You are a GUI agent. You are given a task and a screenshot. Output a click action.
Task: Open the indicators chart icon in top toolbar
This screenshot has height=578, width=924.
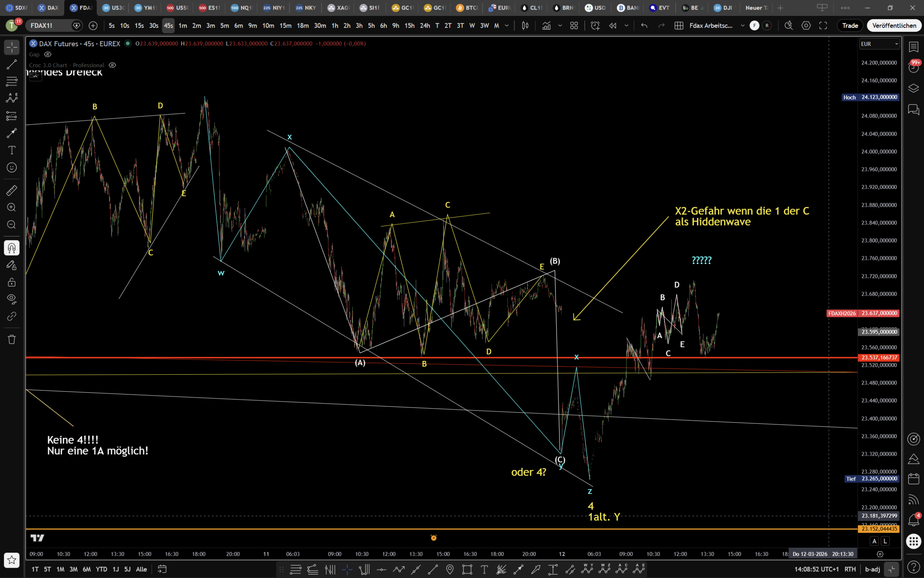546,26
